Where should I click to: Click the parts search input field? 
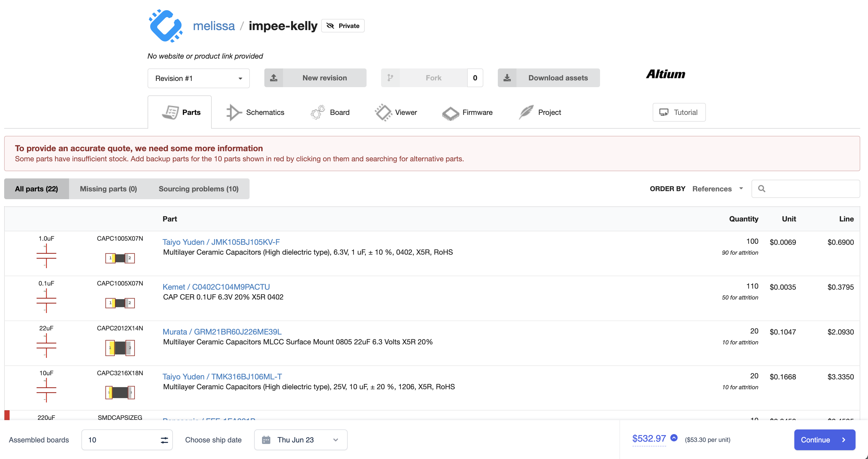(x=806, y=189)
